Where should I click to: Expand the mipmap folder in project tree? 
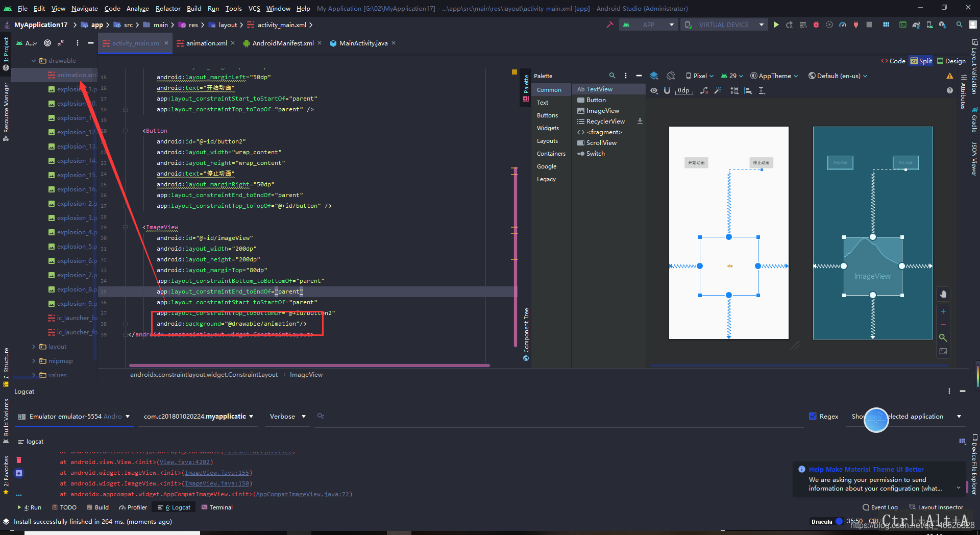[x=34, y=360]
